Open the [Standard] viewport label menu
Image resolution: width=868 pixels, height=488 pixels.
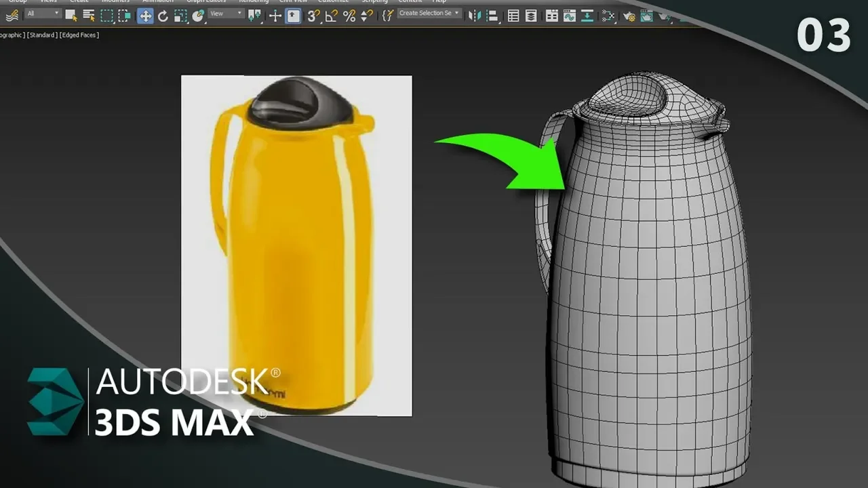[x=43, y=35]
